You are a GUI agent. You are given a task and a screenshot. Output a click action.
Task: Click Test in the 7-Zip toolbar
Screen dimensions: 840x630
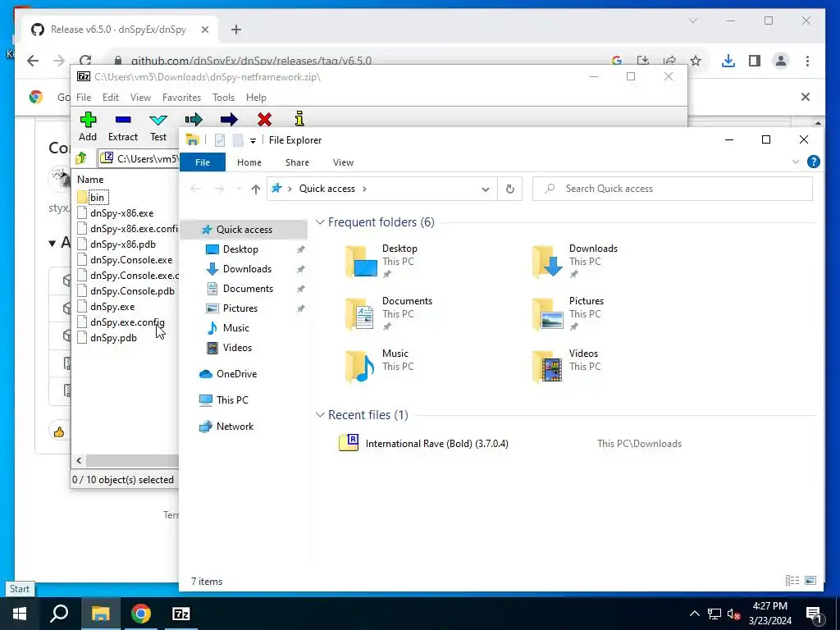click(158, 127)
